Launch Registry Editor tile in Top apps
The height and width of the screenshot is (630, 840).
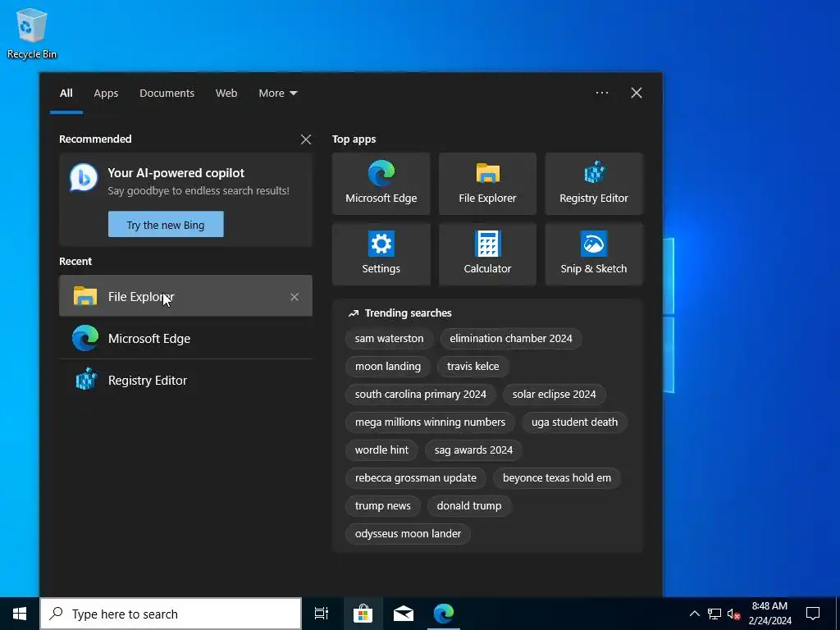[x=594, y=184]
